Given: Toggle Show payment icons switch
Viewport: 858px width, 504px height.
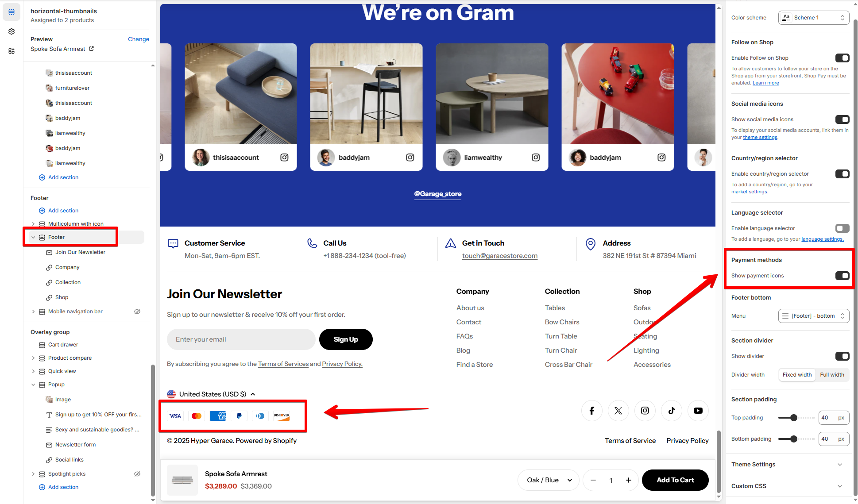Looking at the screenshot, I should click(842, 276).
